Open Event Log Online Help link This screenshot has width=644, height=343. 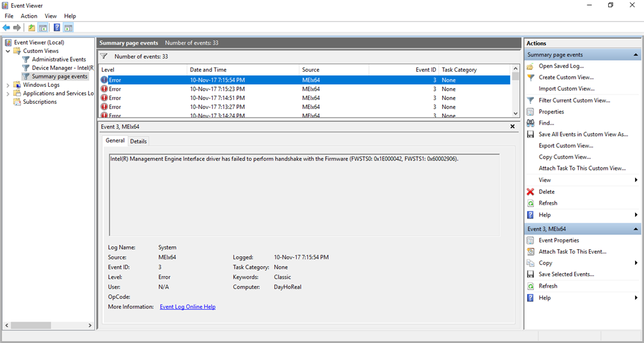point(187,307)
